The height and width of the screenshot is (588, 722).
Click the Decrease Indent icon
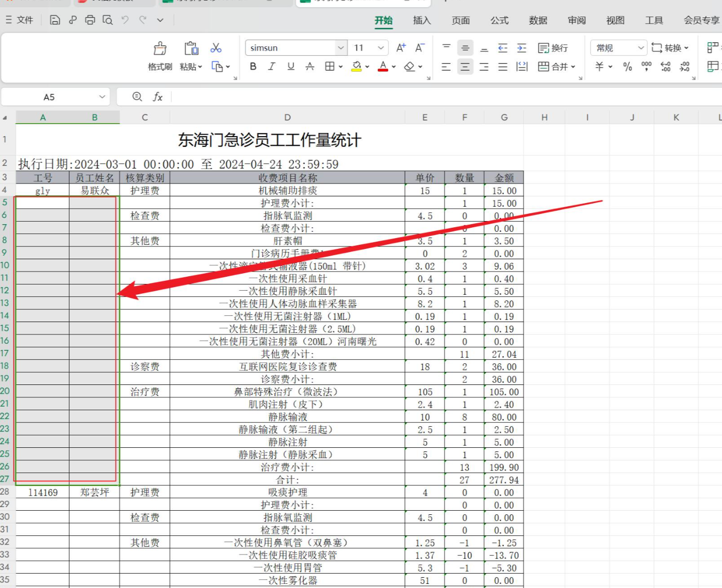click(503, 48)
